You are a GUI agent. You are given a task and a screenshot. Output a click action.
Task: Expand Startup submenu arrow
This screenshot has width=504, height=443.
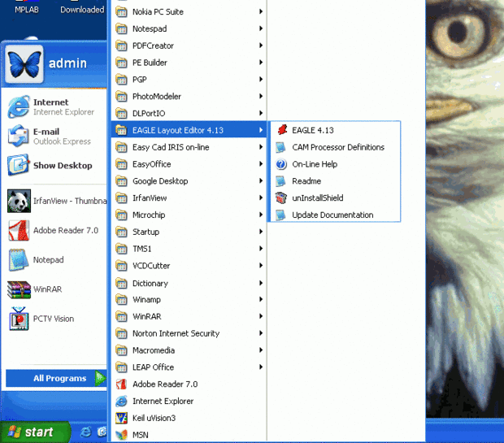(x=261, y=232)
